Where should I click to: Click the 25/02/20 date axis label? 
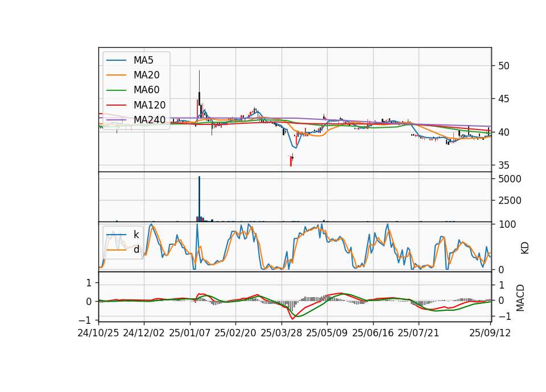click(x=235, y=333)
